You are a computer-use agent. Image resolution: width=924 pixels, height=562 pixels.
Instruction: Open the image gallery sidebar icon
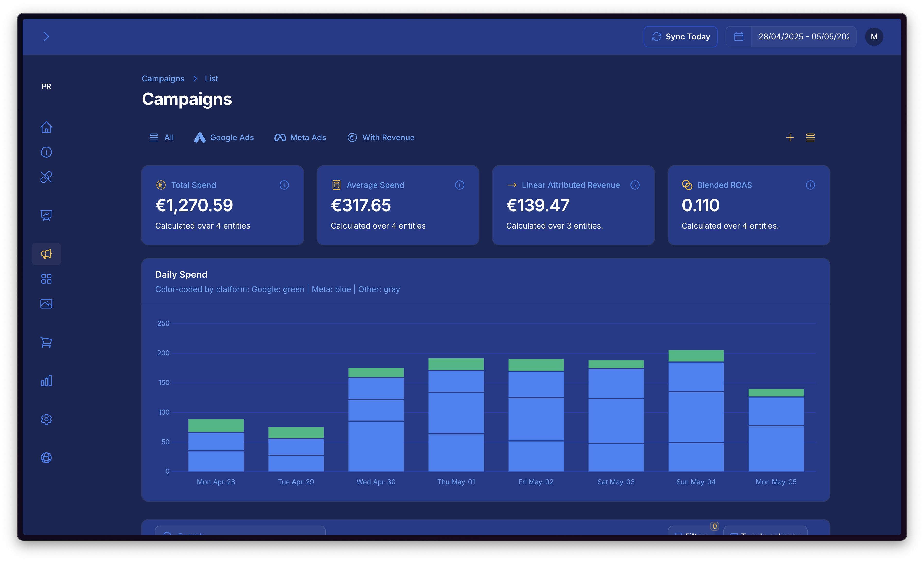(46, 303)
